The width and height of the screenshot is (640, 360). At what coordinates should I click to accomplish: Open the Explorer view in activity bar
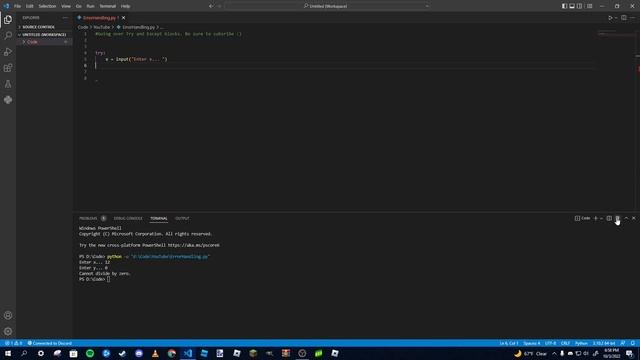(x=8, y=19)
